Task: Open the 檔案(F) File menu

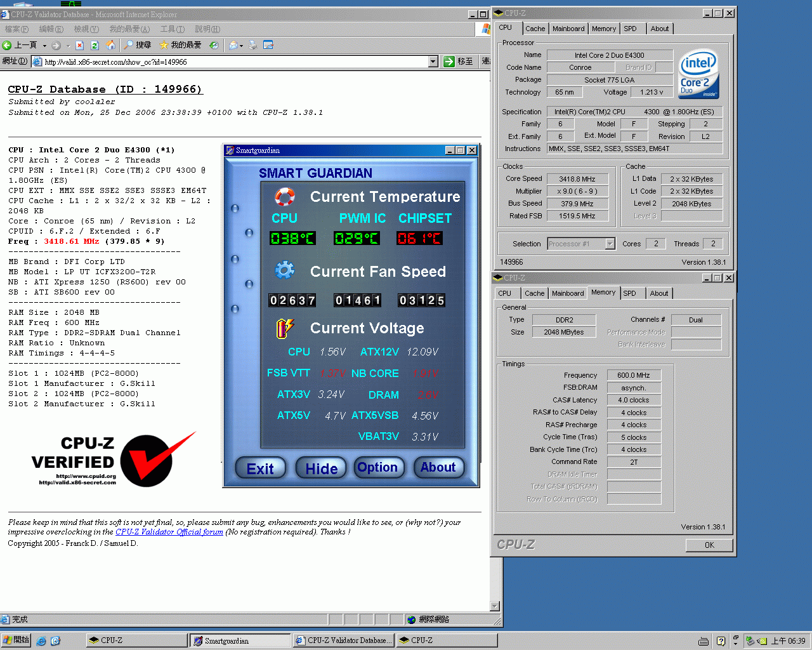Action: pyautogui.click(x=16, y=29)
